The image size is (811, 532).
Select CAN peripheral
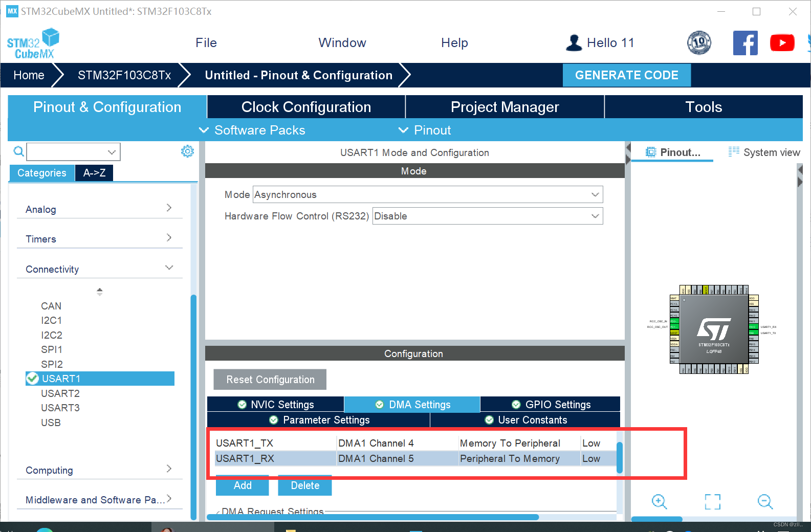point(51,306)
